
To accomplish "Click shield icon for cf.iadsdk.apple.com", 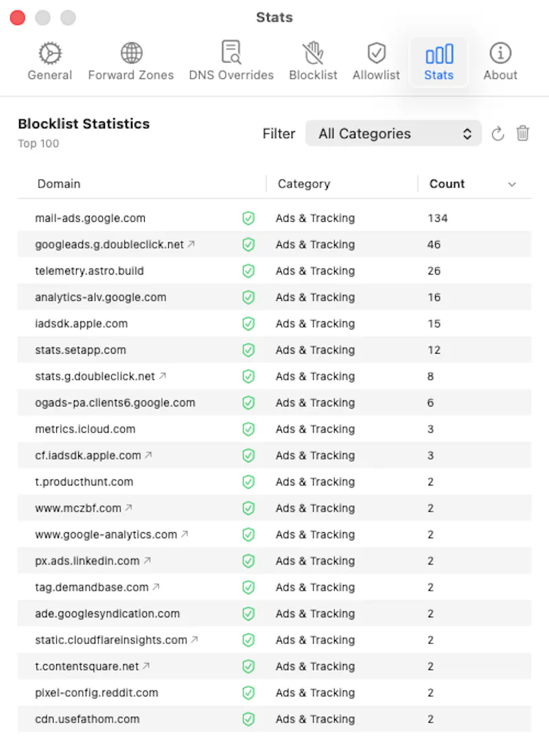I will 248,456.
